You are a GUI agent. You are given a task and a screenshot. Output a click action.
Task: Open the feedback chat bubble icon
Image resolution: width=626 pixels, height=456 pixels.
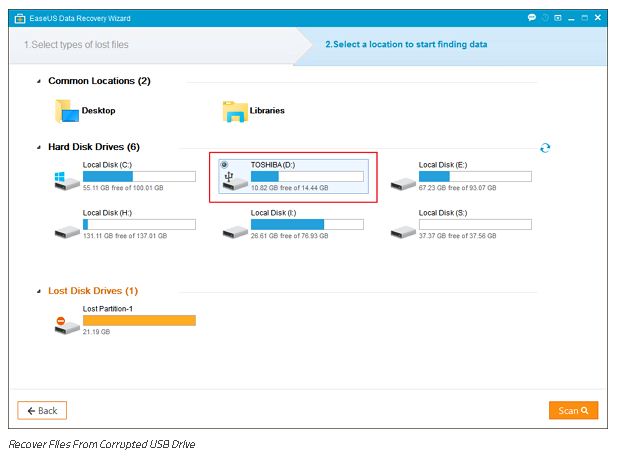point(532,18)
